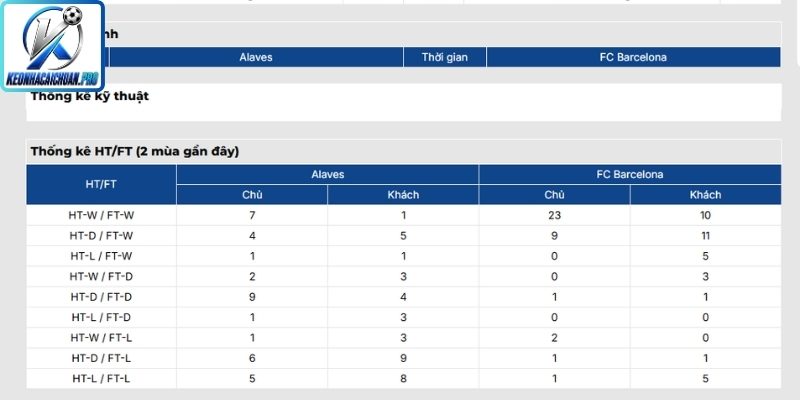800x400 pixels.
Task: Select the FC Barcelona header in the top table
Action: [633, 57]
